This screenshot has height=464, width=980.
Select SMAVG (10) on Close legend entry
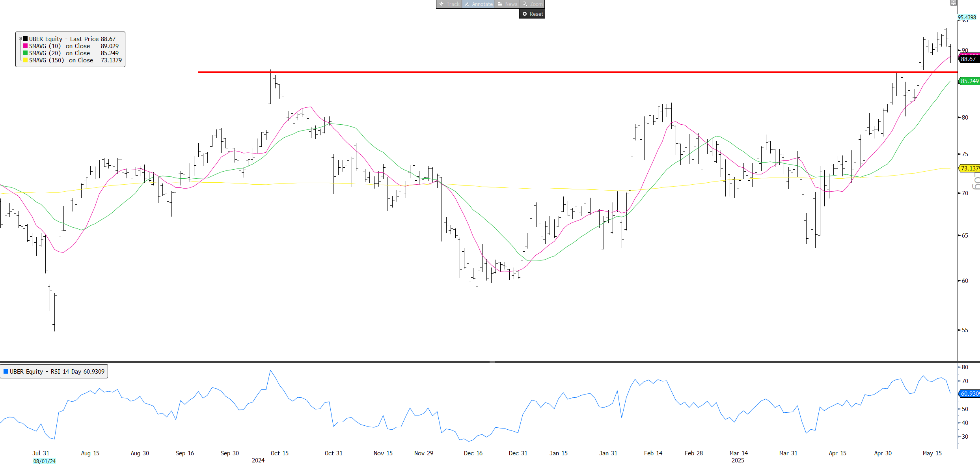[60, 46]
